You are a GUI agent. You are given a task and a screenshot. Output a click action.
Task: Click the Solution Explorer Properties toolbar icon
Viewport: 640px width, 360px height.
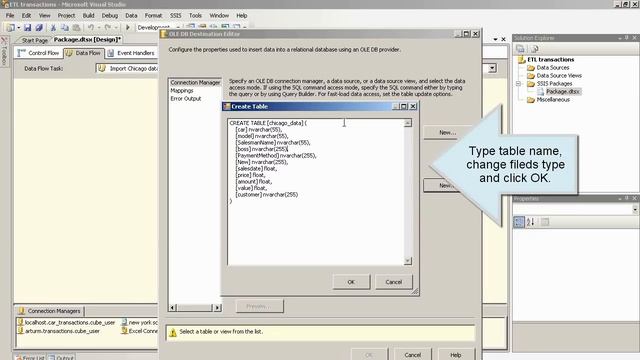pos(520,49)
